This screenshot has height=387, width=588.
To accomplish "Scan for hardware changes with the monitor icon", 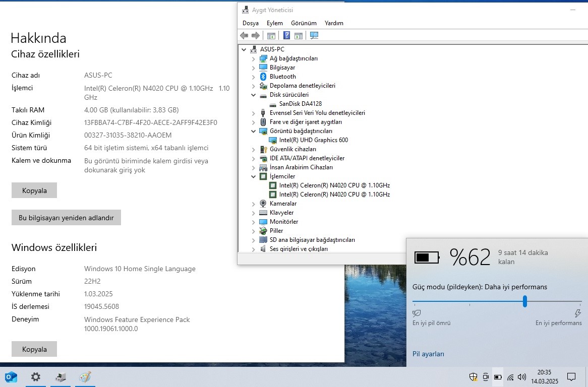I will click(314, 36).
